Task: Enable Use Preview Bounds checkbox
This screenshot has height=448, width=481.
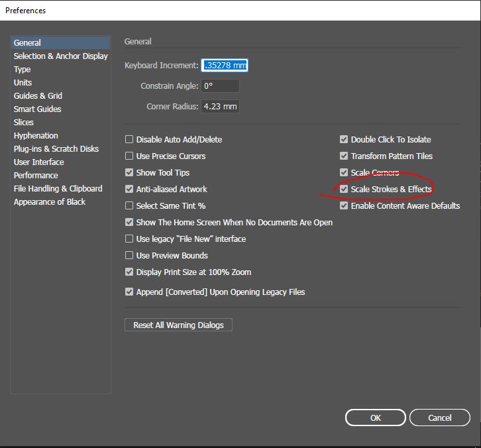Action: tap(129, 256)
